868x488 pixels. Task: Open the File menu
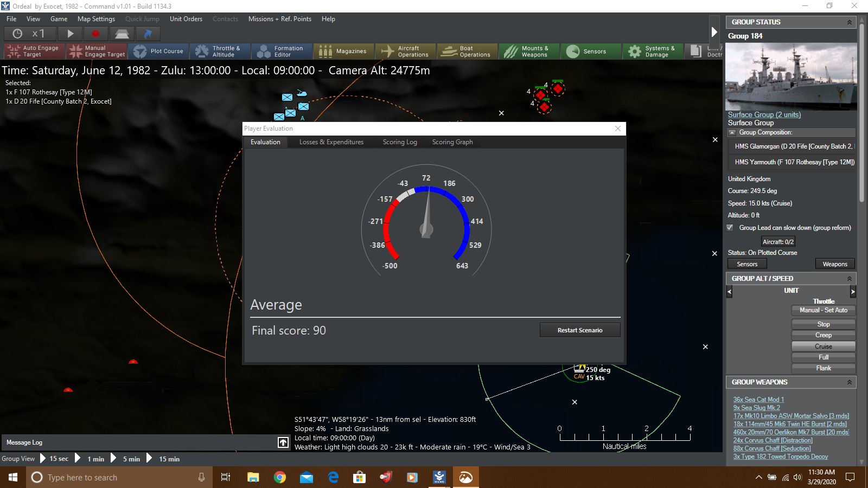click(11, 18)
